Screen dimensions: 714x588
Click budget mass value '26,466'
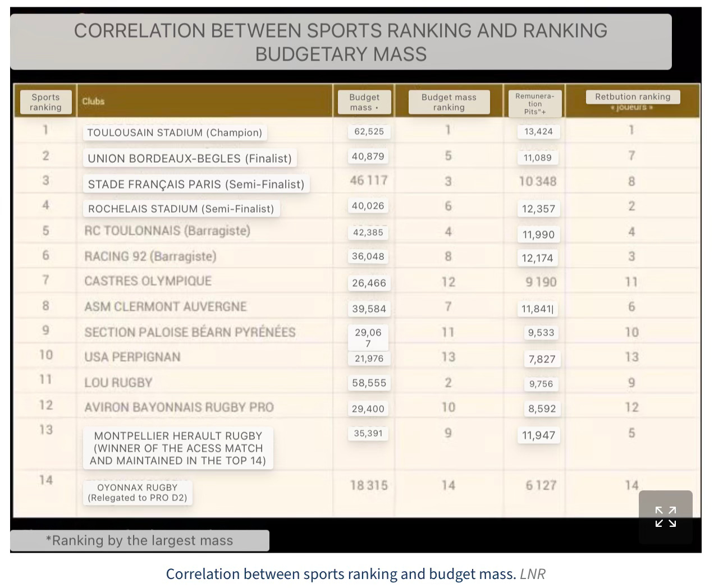pyautogui.click(x=369, y=283)
